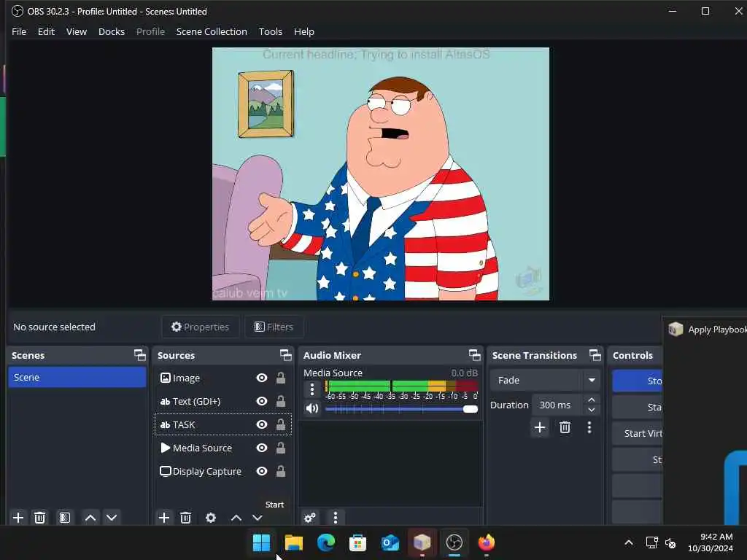Open Firefox from the taskbar

coord(487,542)
